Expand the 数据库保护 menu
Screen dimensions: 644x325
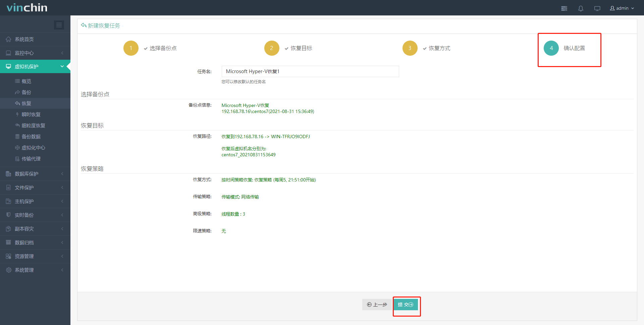(x=35, y=174)
